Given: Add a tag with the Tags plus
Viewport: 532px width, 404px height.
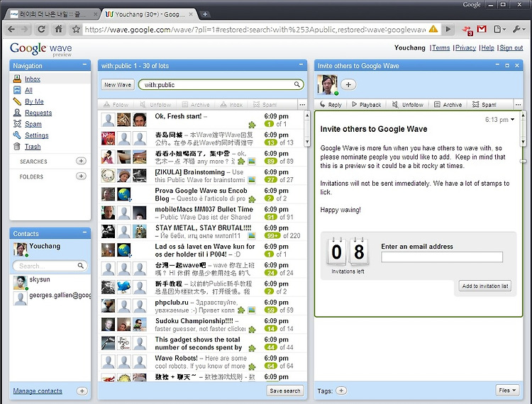Looking at the screenshot, I should pyautogui.click(x=341, y=391).
